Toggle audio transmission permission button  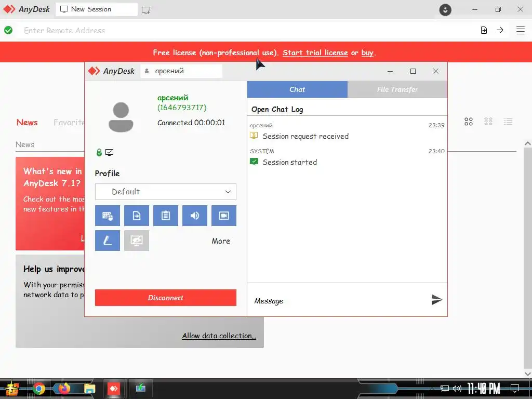(x=195, y=216)
